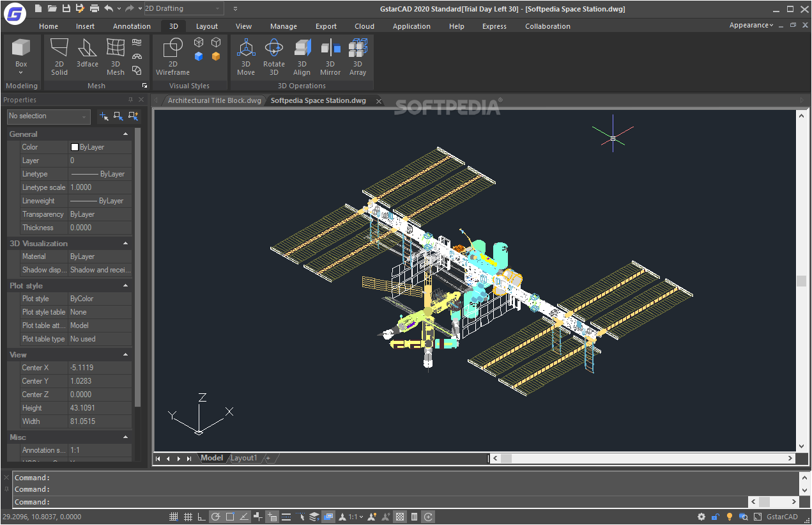
Task: Toggle grid display in status bar
Action: pos(188,517)
